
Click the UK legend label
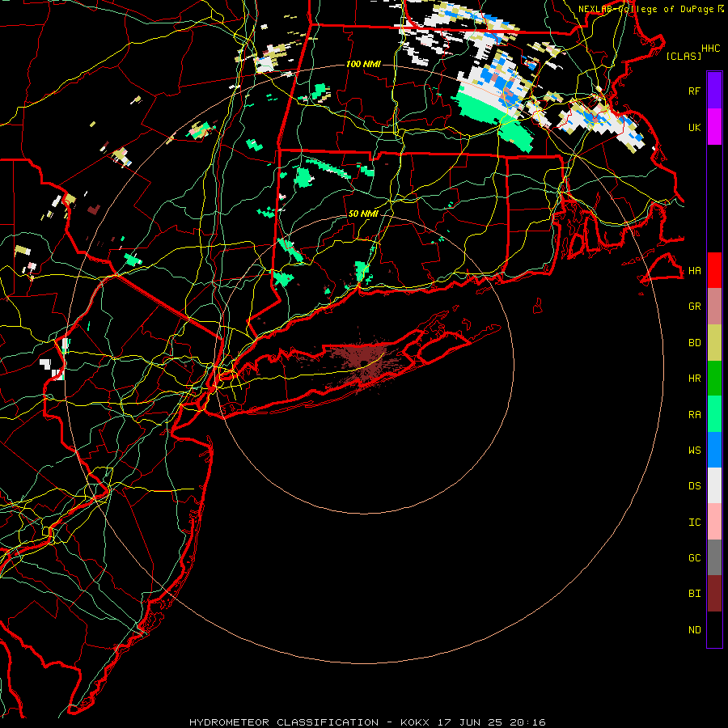click(694, 128)
